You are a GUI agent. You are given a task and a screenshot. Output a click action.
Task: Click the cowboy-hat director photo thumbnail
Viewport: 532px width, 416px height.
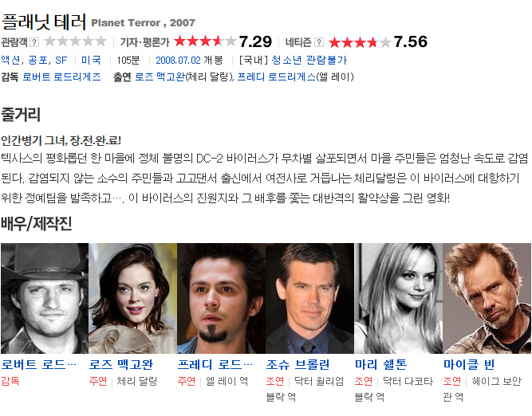click(45, 298)
